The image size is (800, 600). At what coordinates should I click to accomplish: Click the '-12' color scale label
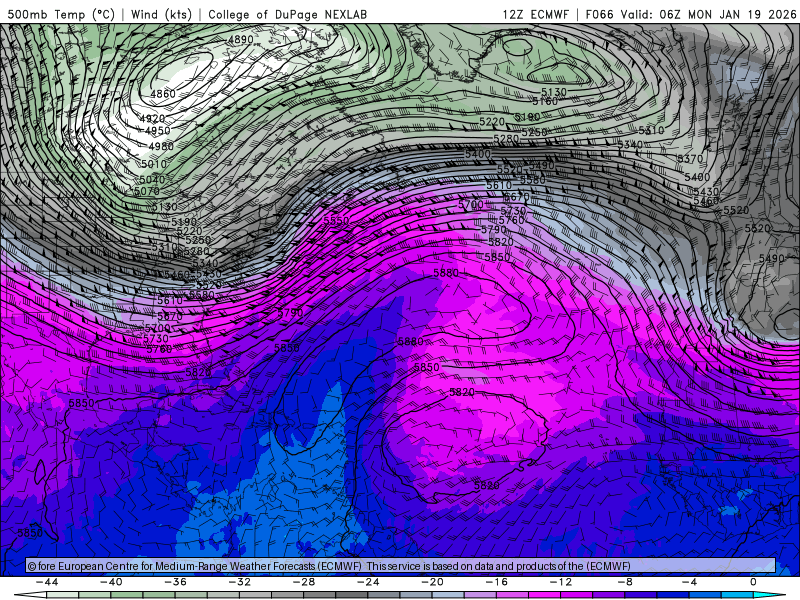point(561,582)
